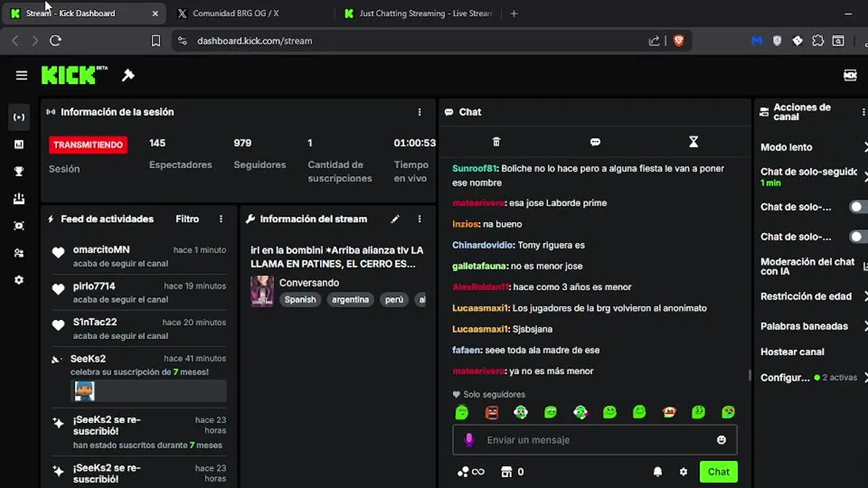Open the emoji picker smiley icon
Screen dimensions: 868x488
pyautogui.click(x=722, y=440)
